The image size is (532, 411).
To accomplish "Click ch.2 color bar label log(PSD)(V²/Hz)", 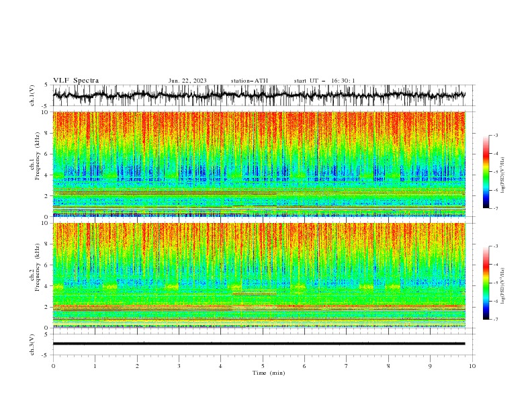I will (503, 285).
